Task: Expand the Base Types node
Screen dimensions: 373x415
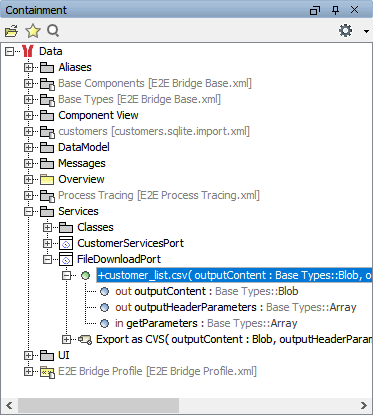Action: click(x=28, y=99)
